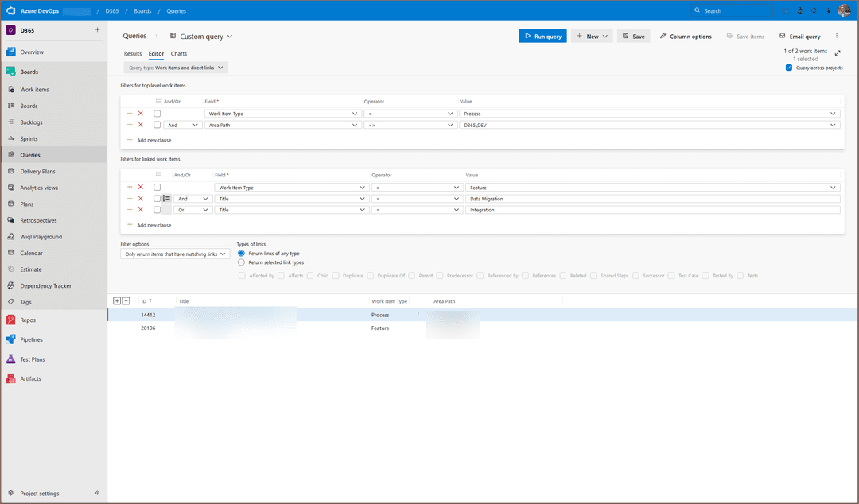
Task: Check the Data Migration clause checkbox
Action: 157,199
